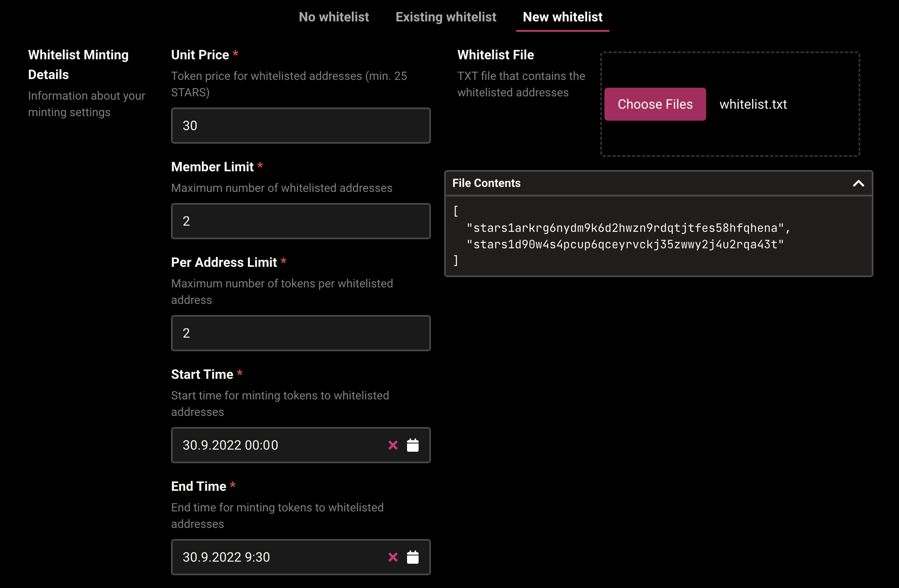This screenshot has width=899, height=588.
Task: Click the first stars address in file contents
Action: 625,228
